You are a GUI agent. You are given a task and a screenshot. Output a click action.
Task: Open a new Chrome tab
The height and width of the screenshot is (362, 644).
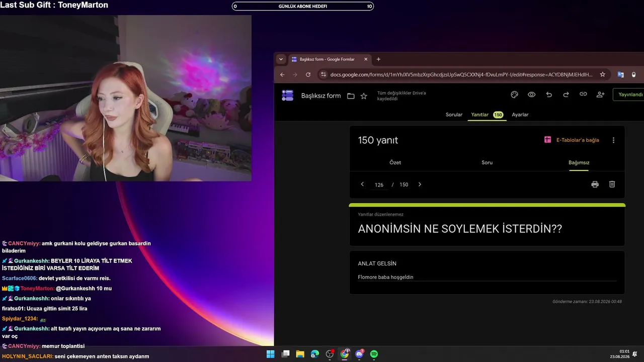tap(378, 59)
